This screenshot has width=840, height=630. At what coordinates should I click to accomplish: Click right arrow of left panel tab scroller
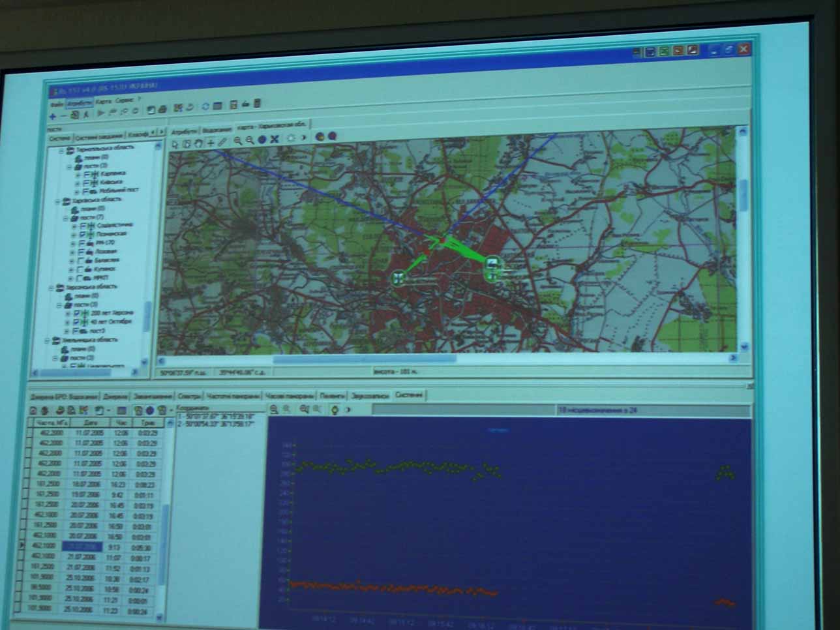(160, 132)
